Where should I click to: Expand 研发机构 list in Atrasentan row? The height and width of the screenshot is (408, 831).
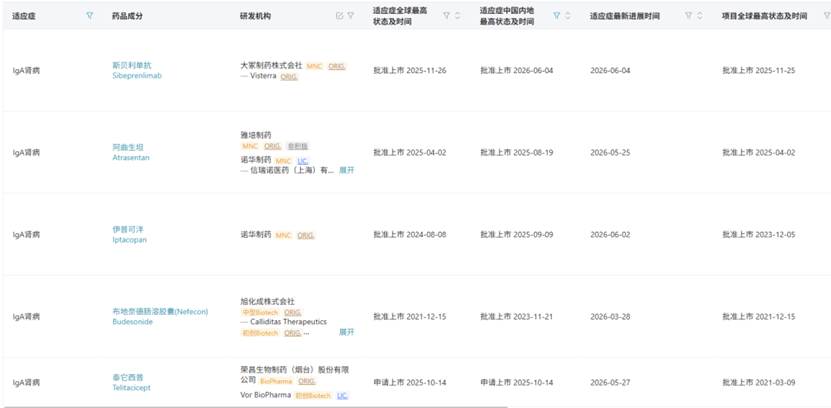pyautogui.click(x=347, y=171)
